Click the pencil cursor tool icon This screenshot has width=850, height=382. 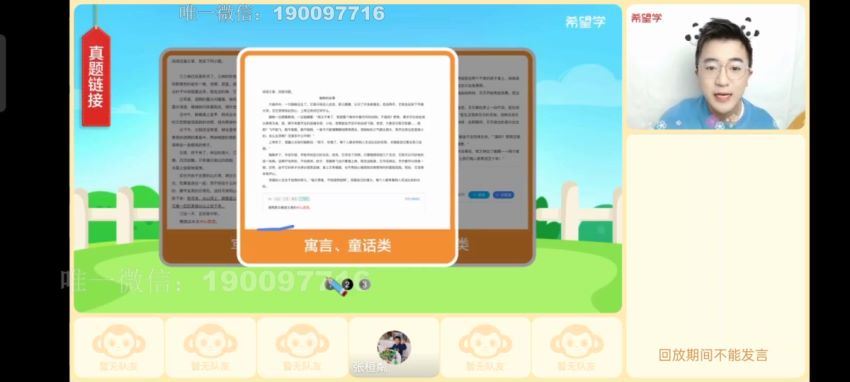(336, 286)
